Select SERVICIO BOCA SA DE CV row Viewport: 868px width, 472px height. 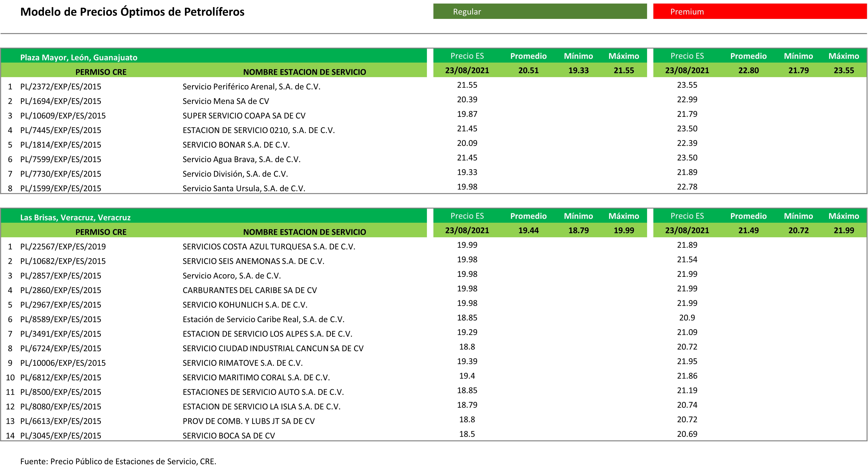click(x=228, y=435)
